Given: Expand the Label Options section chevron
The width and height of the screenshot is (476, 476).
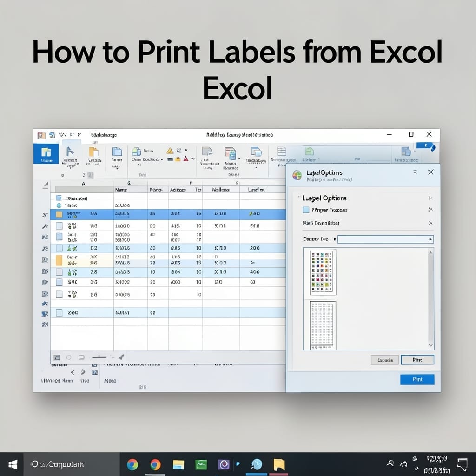Looking at the screenshot, I should (430, 198).
